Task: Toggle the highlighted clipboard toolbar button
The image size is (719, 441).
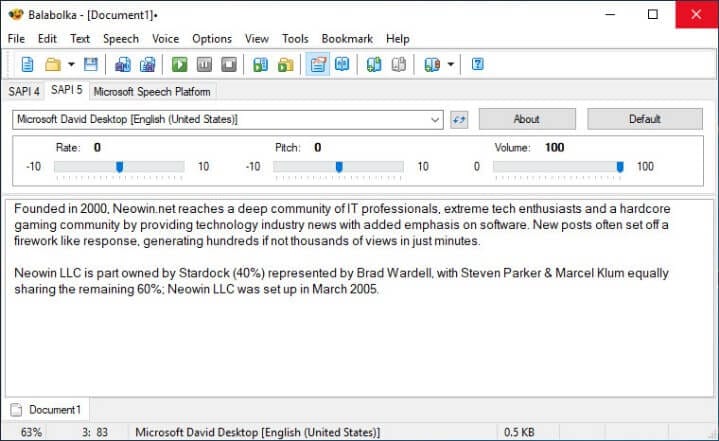Action: pos(317,64)
